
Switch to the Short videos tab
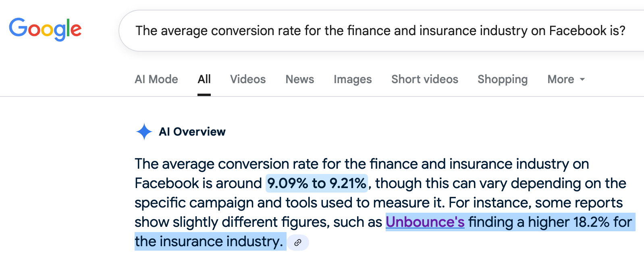coord(425,79)
